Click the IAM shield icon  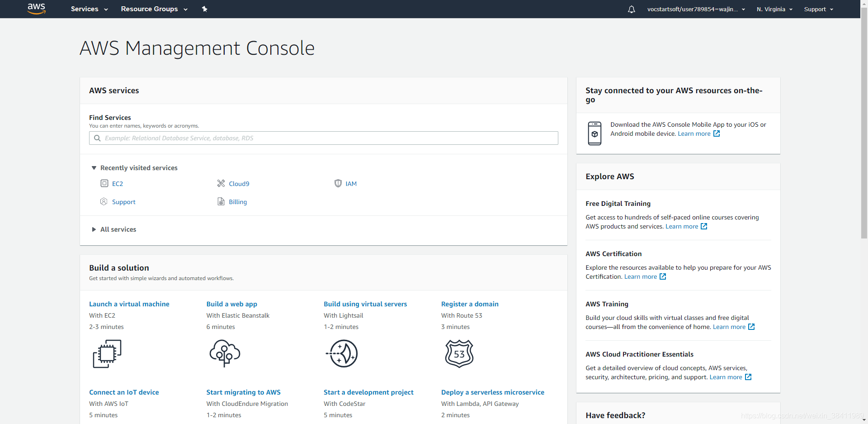pos(338,183)
